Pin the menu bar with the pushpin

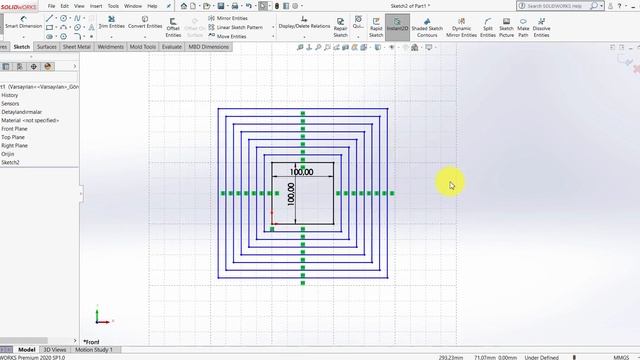(169, 6)
